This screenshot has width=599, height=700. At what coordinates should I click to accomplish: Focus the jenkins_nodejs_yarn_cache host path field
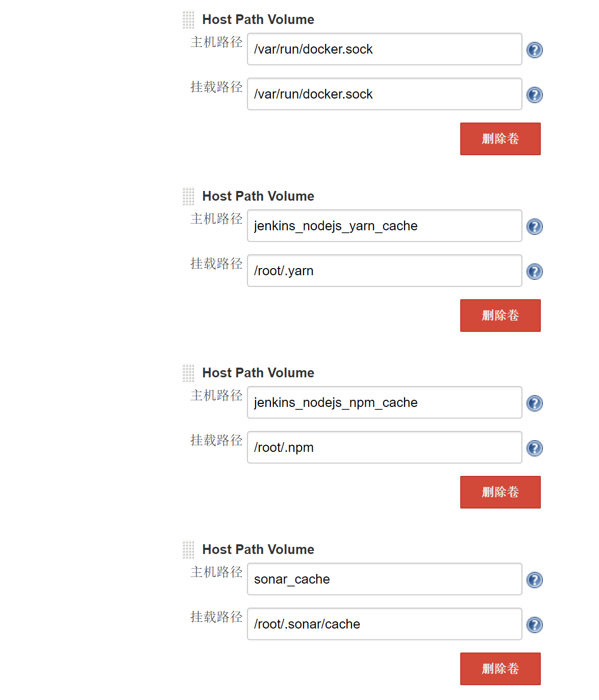point(385,226)
